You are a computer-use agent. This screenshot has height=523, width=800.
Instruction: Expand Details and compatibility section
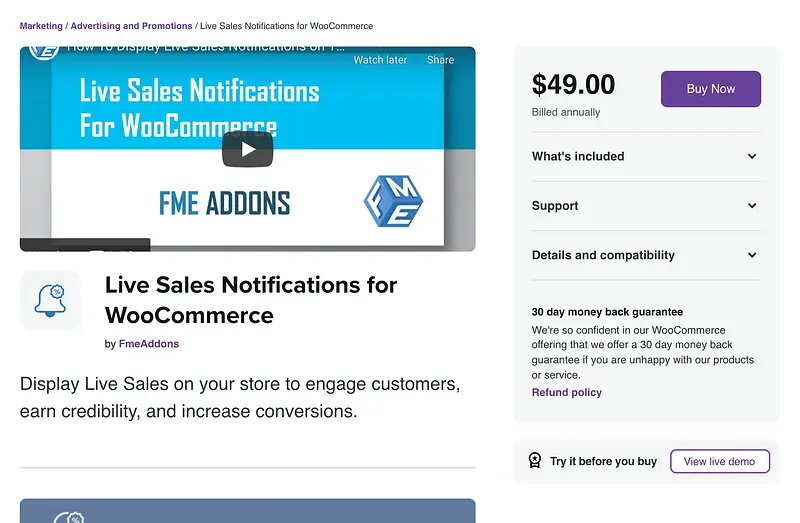coord(752,255)
